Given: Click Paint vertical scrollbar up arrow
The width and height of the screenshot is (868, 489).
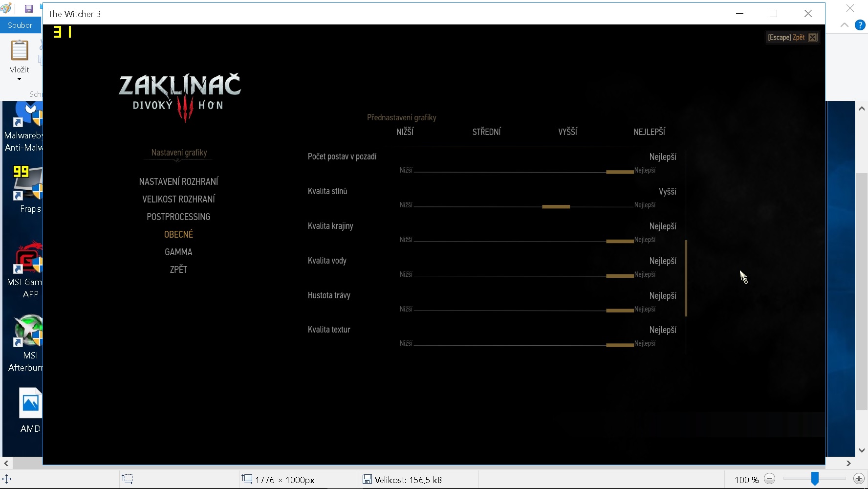Looking at the screenshot, I should click(862, 108).
